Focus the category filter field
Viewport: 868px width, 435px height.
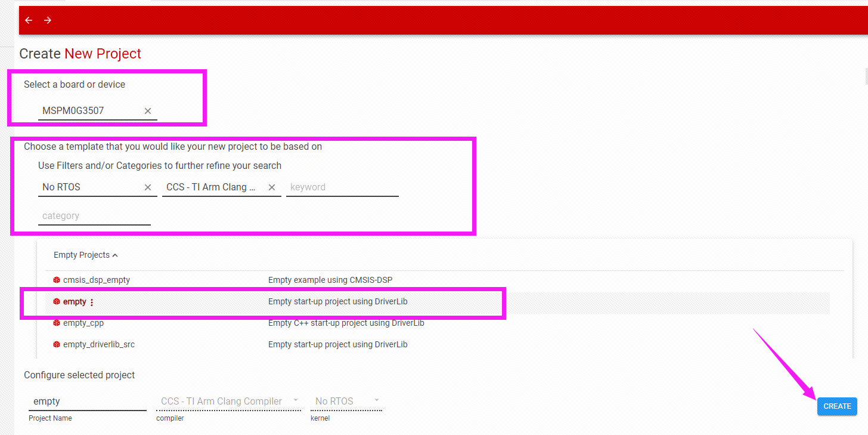(x=94, y=216)
